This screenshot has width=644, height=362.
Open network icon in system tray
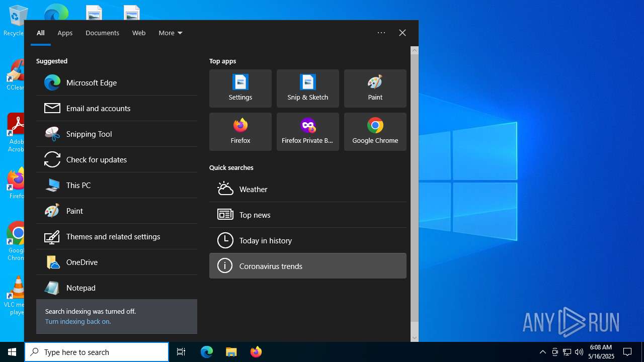567,352
